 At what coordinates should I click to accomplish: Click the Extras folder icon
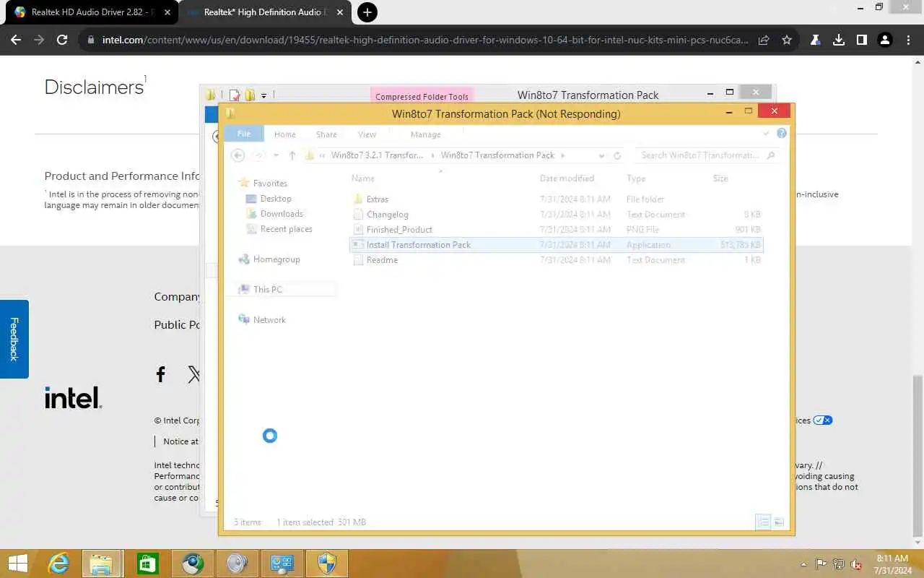point(357,199)
